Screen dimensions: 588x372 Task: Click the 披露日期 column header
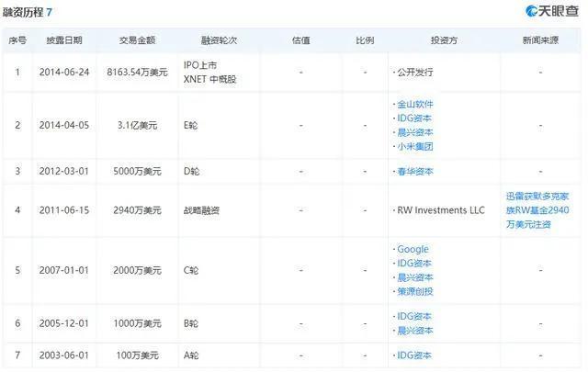pyautogui.click(x=64, y=40)
